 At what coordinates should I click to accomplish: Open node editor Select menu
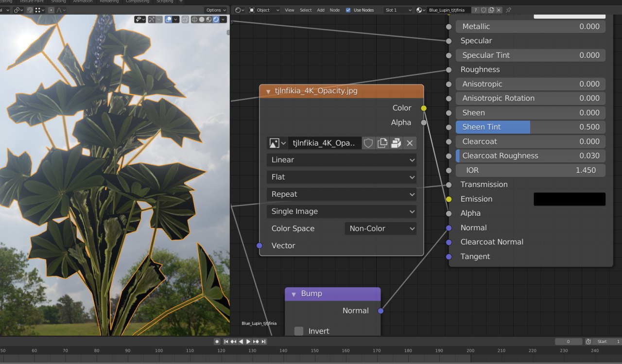click(x=306, y=10)
